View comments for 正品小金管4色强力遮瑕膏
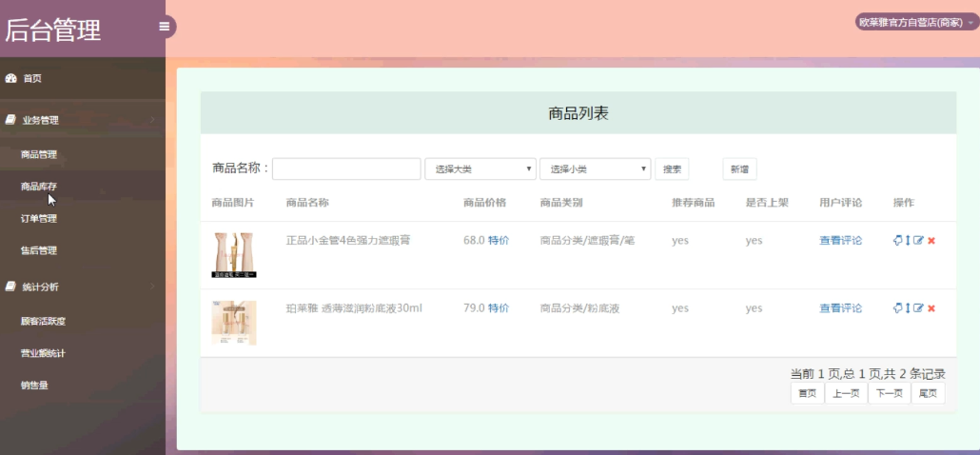The height and width of the screenshot is (455, 980). click(x=841, y=241)
